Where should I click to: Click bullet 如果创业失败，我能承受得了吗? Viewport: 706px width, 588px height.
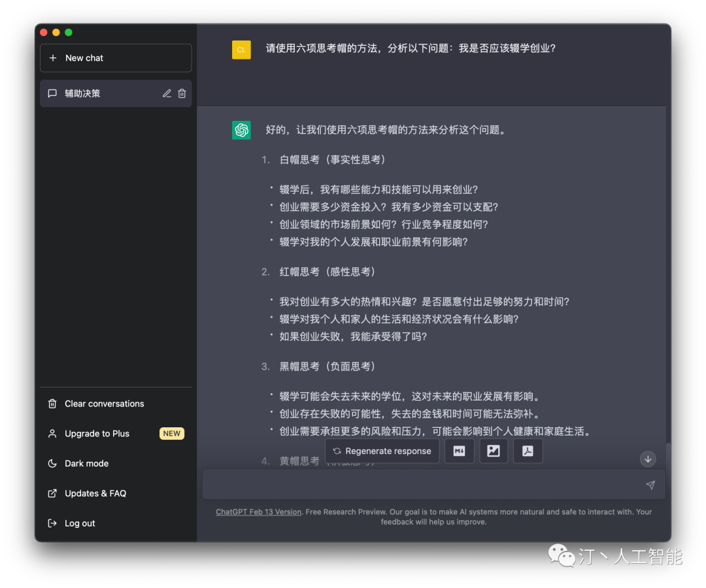click(353, 336)
